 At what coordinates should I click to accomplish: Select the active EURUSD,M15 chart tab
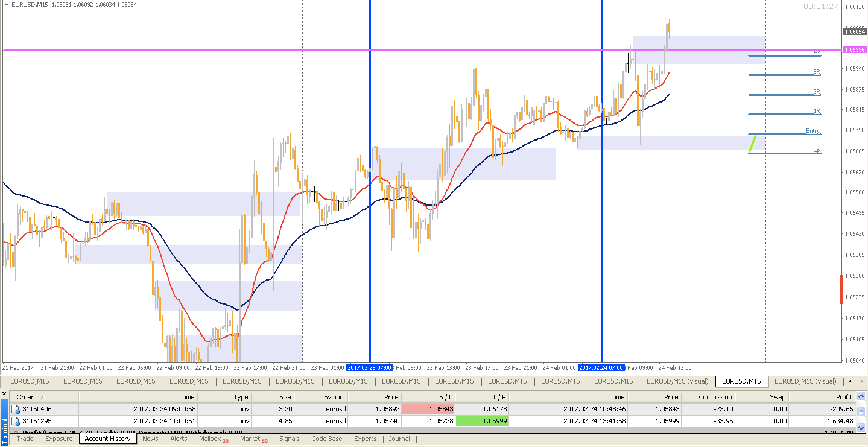pos(741,381)
